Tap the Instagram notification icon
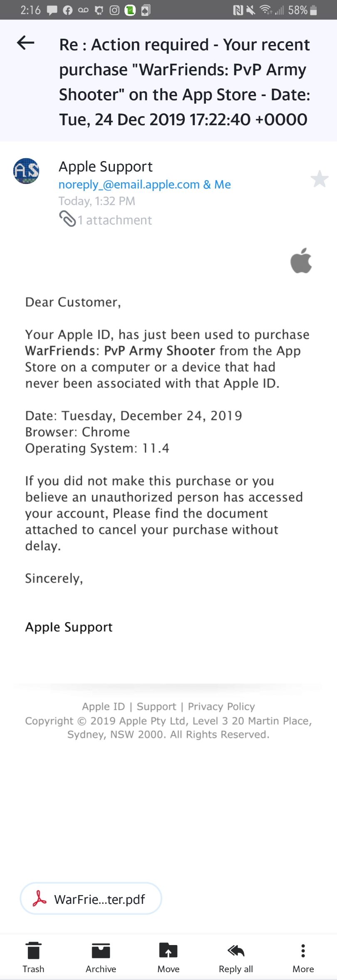 (x=114, y=10)
